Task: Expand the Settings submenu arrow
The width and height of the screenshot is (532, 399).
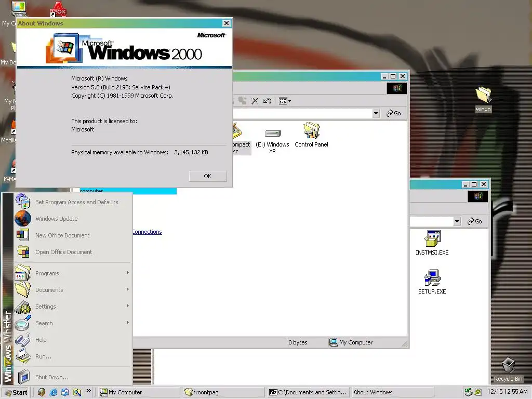Action: point(128,305)
